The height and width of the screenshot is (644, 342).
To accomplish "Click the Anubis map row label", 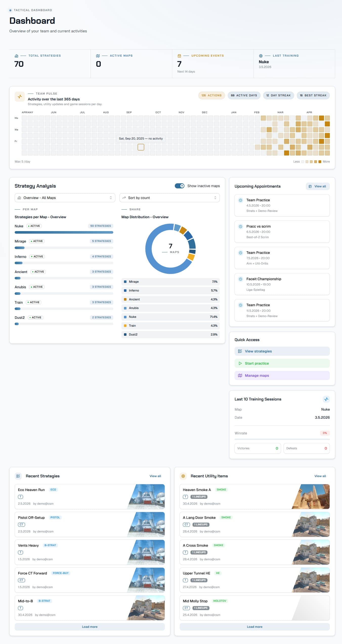I will coord(20,287).
